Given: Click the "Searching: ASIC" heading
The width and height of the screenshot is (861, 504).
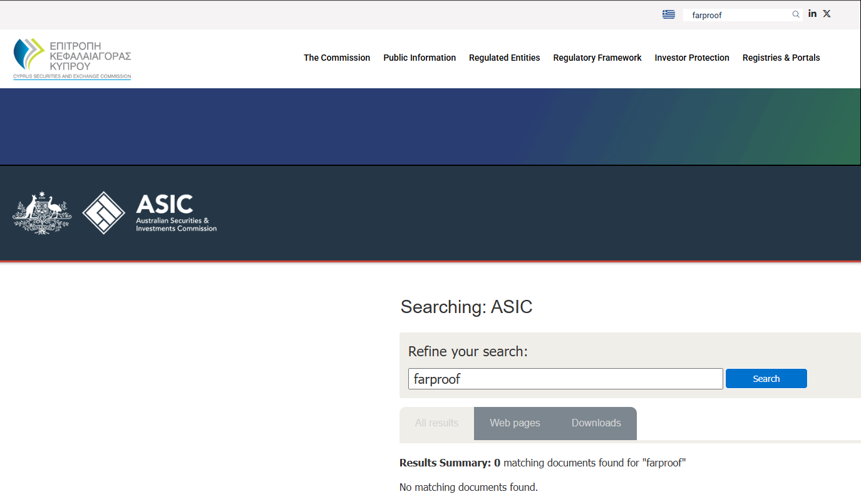Looking at the screenshot, I should [x=467, y=307].
